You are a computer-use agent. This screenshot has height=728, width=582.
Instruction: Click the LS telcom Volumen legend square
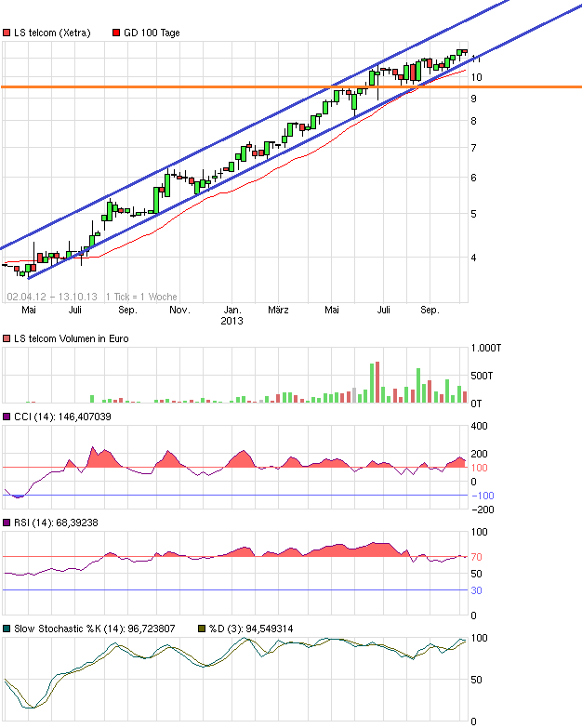pos(7,338)
